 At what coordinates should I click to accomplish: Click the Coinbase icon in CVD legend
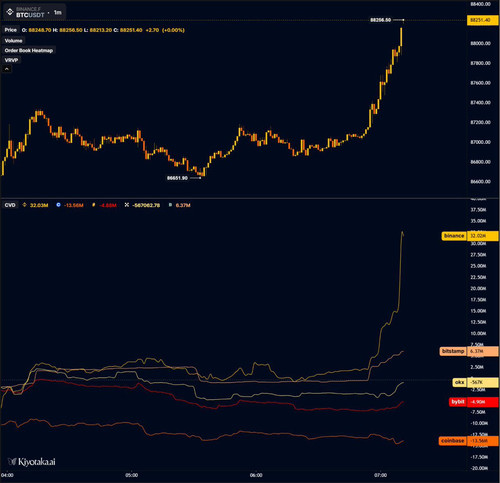click(x=58, y=205)
